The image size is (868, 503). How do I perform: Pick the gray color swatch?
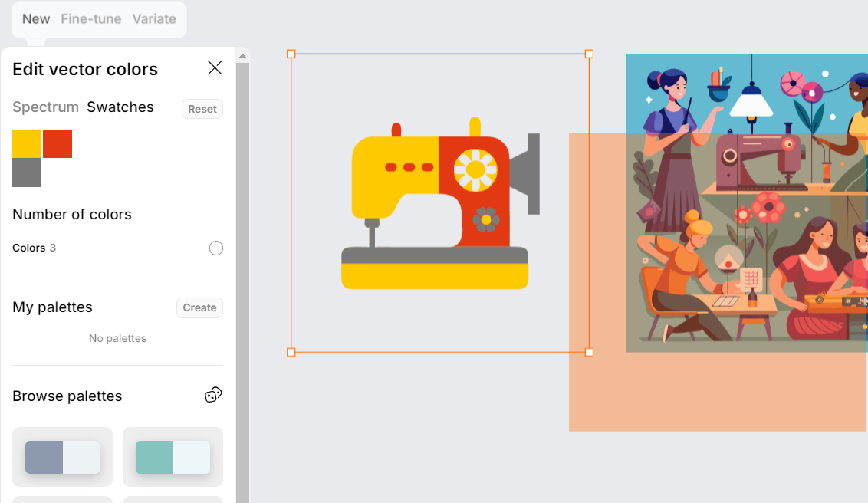coord(27,173)
